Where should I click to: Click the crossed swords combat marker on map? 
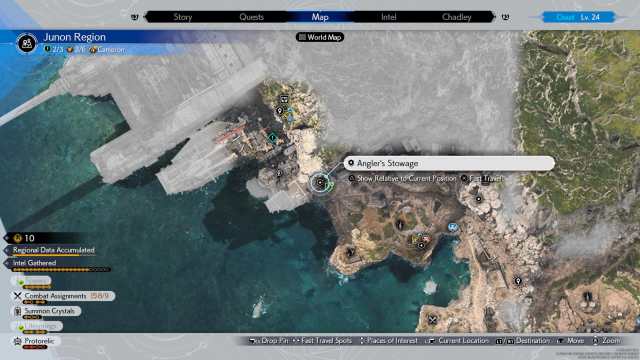[432, 320]
